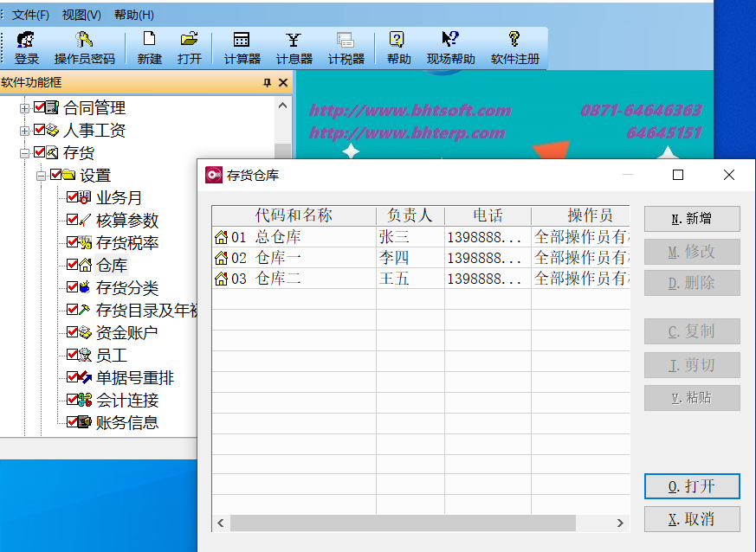The image size is (756, 552).
Task: Click the 登录 login toolbar icon
Action: (26, 47)
